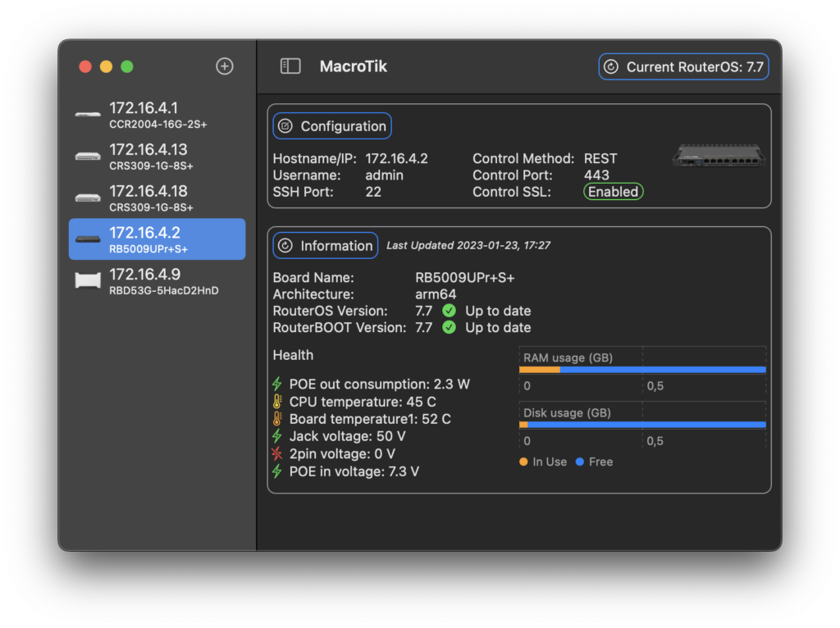Click the Jack voltage bolt icon
The image size is (840, 628).
tap(277, 436)
